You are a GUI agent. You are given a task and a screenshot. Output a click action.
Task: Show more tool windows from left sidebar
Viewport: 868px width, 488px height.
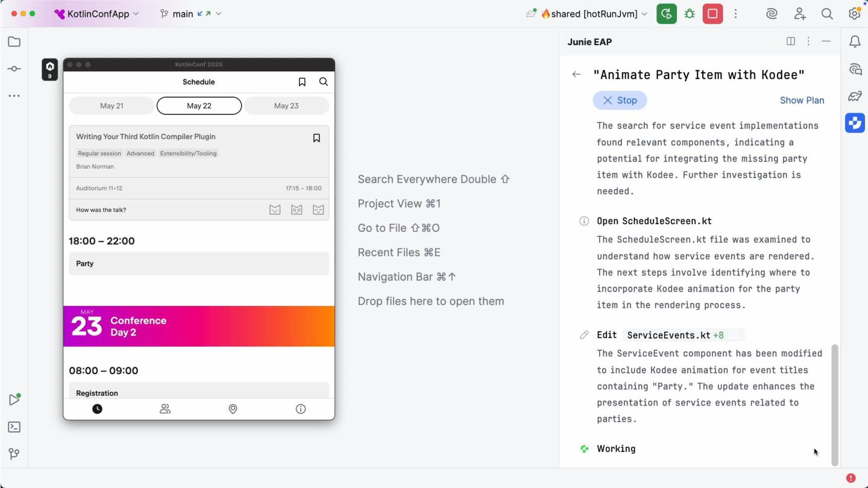click(x=14, y=96)
